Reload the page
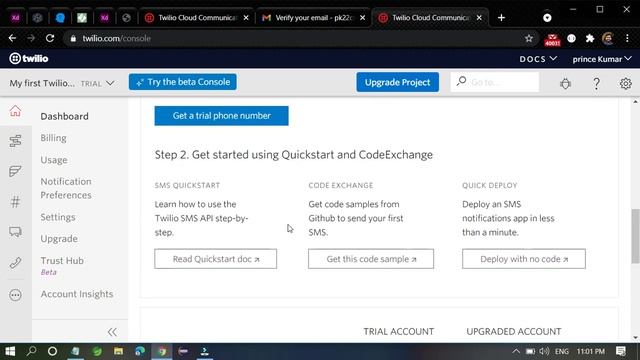Image resolution: width=640 pixels, height=360 pixels. point(50,38)
